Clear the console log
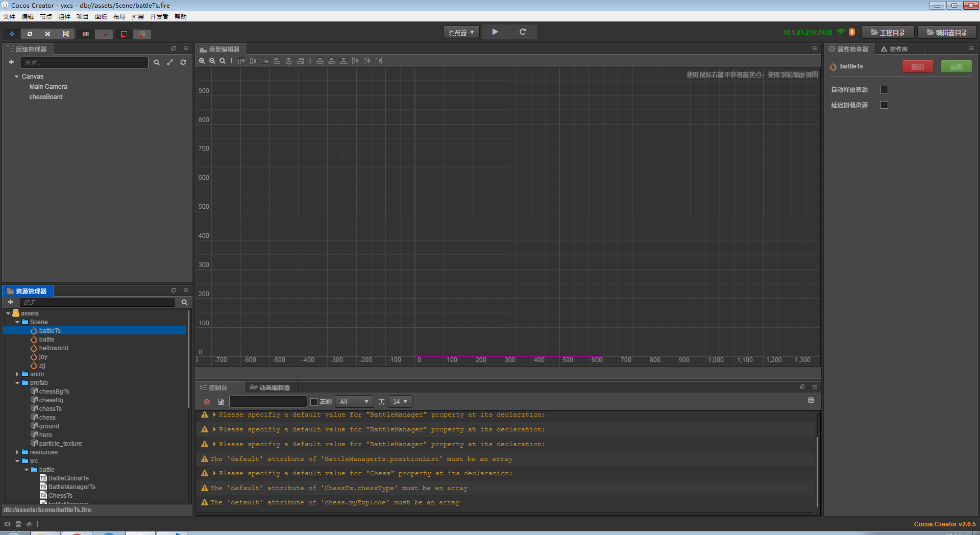Viewport: 980px width, 535px height. point(207,402)
